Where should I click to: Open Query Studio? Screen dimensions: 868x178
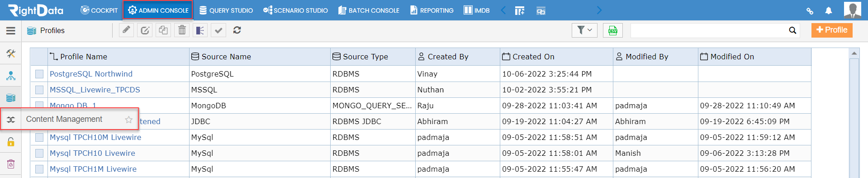click(x=226, y=10)
